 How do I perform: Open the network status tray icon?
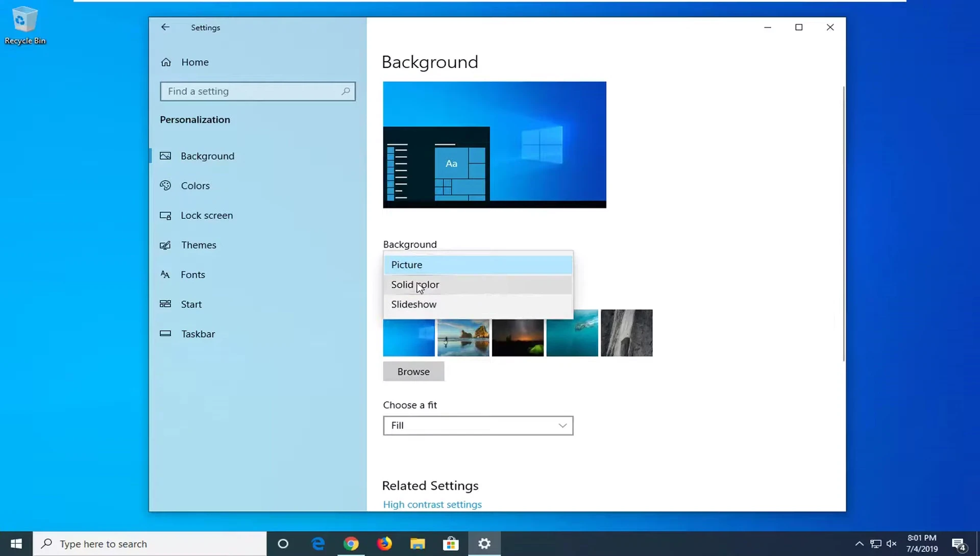[x=876, y=544]
